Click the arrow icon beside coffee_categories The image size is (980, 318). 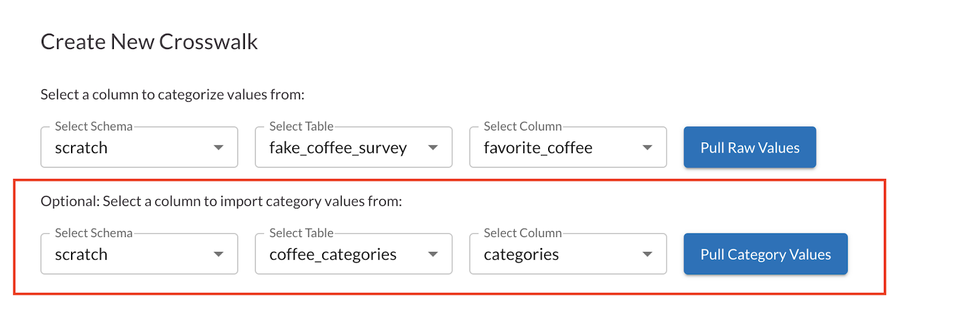coord(433,254)
